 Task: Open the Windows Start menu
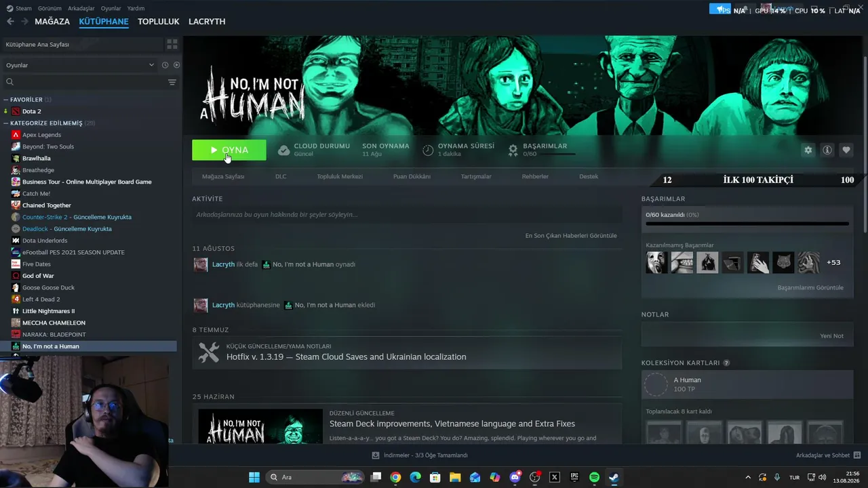pos(254,477)
